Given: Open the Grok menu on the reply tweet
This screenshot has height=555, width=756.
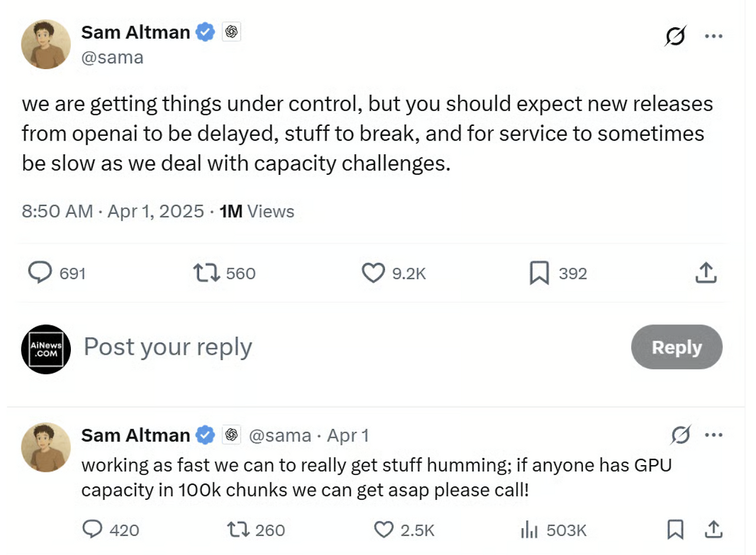Looking at the screenshot, I should pyautogui.click(x=680, y=435).
